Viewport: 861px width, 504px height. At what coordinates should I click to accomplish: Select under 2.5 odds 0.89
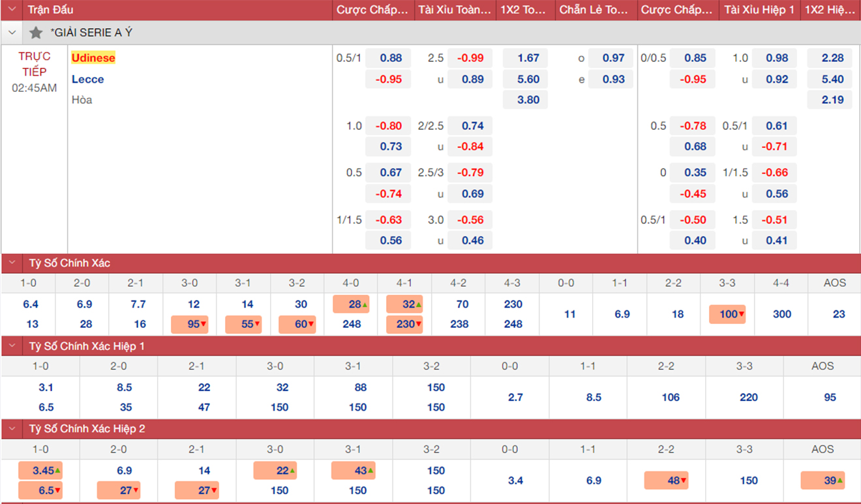(x=470, y=79)
